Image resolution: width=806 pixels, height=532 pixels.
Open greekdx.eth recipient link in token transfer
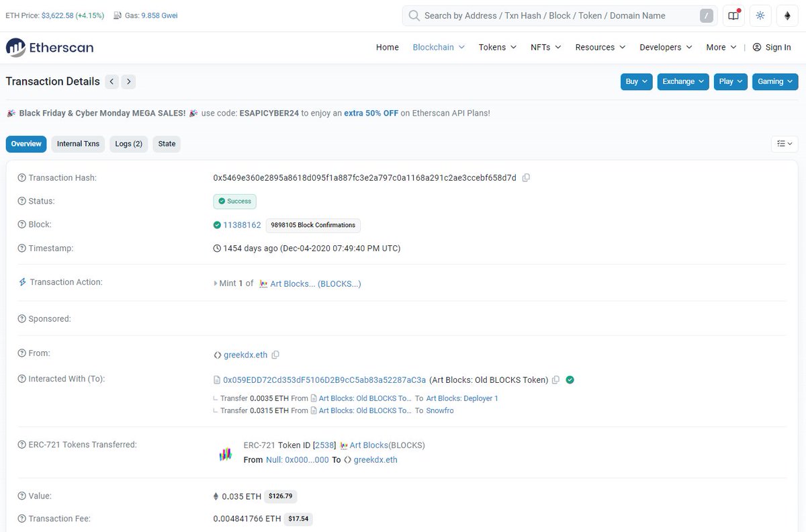tap(375, 460)
